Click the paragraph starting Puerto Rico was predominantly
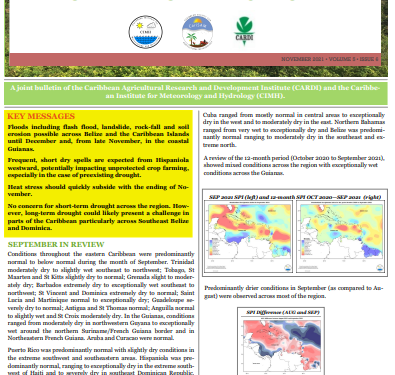Viewport: 395px width, 375px height. (101, 362)
